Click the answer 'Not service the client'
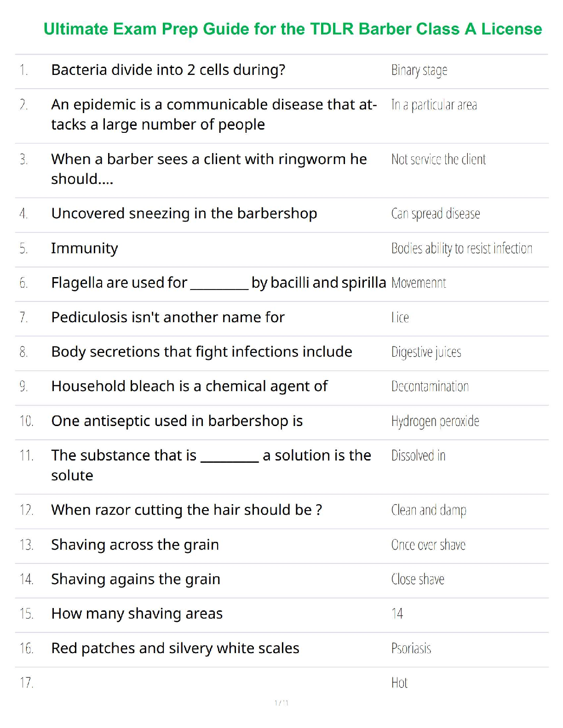This screenshot has width=563, height=728. [438, 159]
